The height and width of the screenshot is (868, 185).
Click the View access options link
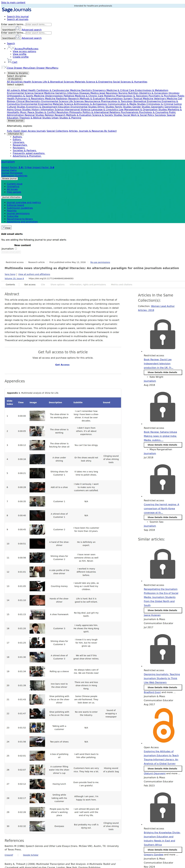tap(24, 52)
